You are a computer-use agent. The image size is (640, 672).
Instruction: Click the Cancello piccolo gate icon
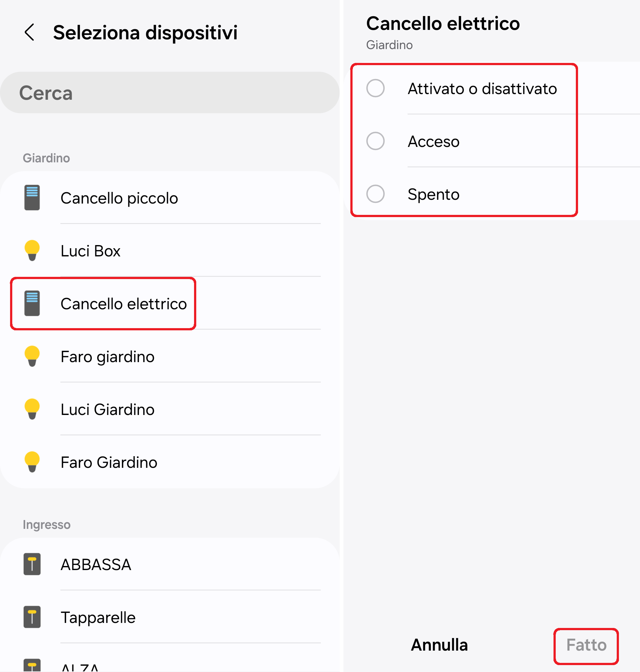[32, 198]
